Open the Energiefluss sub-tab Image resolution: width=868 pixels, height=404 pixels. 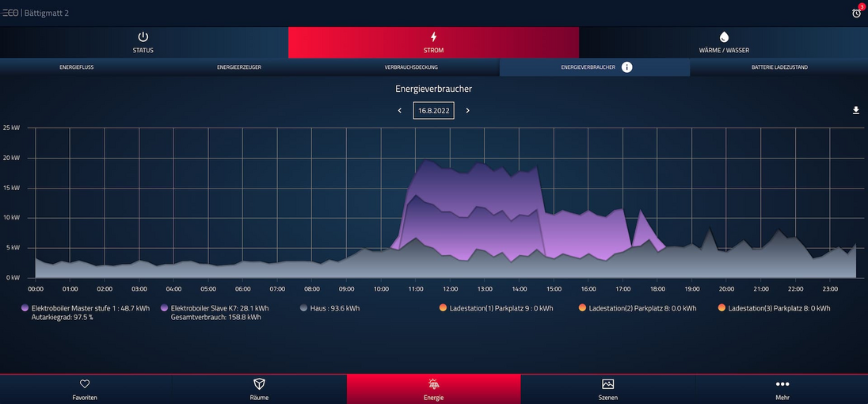pyautogui.click(x=77, y=67)
